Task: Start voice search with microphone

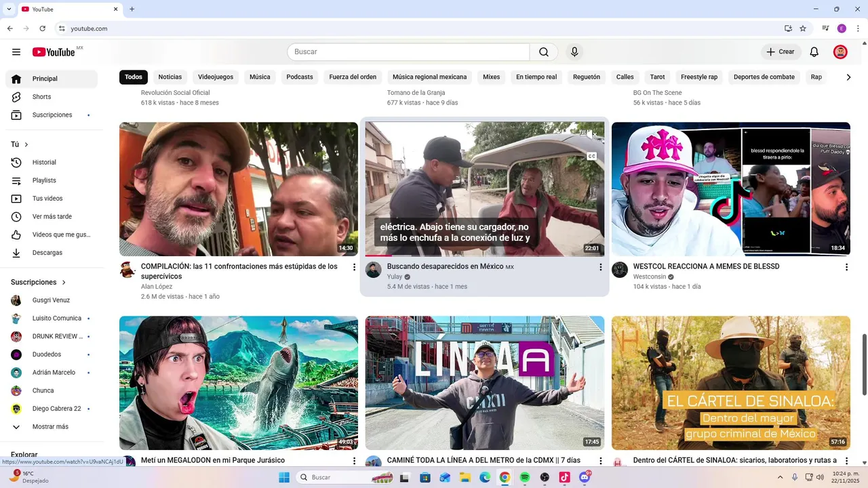Action: pyautogui.click(x=574, y=52)
